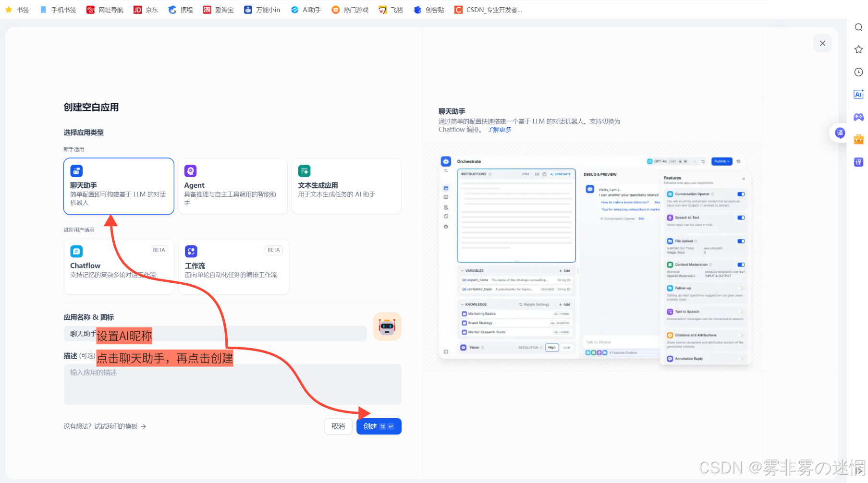Click the Chatflow card icon
This screenshot has height=483, width=868.
tap(76, 251)
